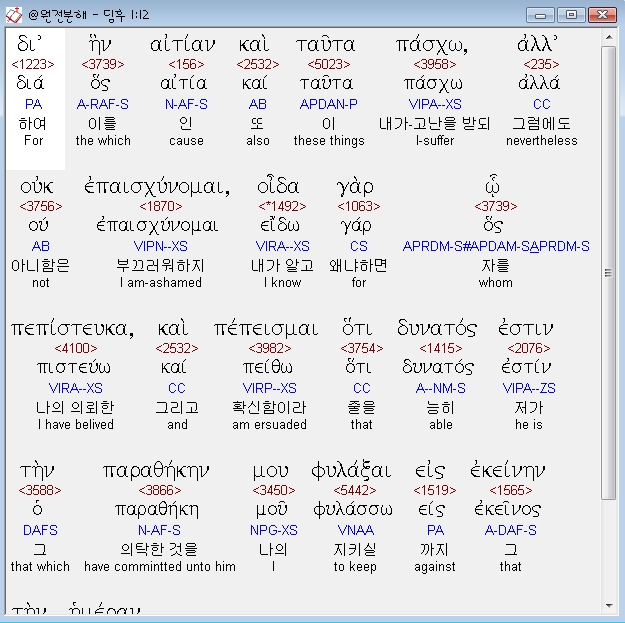This screenshot has width=625, height=623.
Task: Click the parsing code A-RAF-S
Action: click(x=103, y=104)
